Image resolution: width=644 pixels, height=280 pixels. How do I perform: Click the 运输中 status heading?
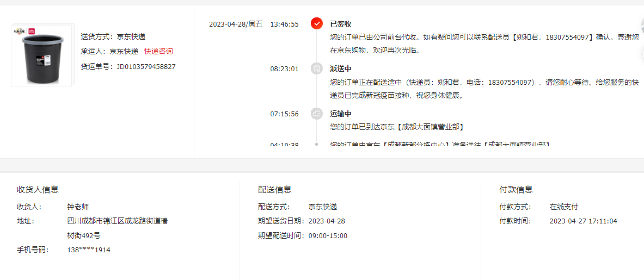(341, 114)
